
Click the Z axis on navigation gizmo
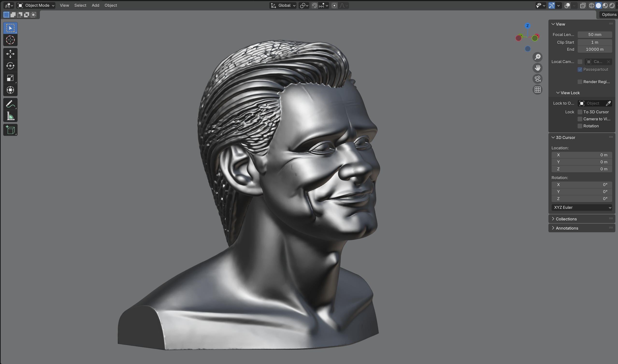(527, 26)
